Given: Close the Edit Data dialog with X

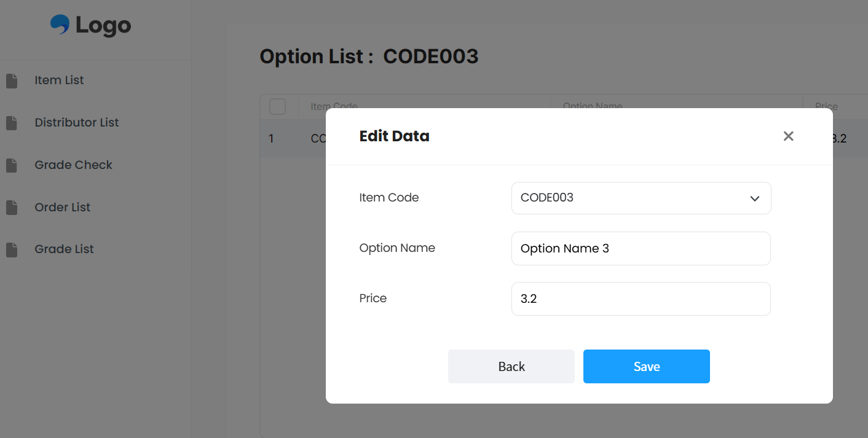Looking at the screenshot, I should (x=789, y=136).
